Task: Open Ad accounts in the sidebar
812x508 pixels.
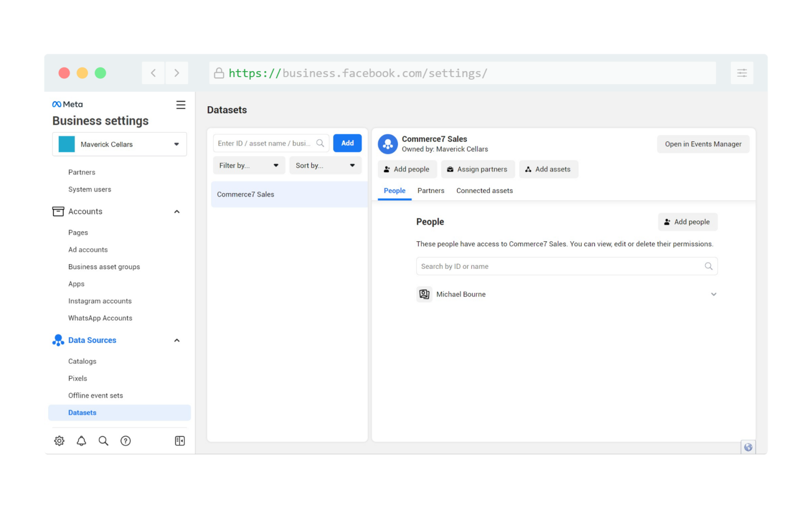Action: 88,250
